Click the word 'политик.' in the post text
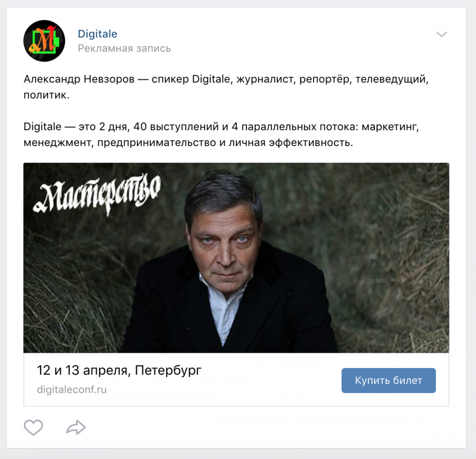The width and height of the screenshot is (476, 459). pos(47,95)
